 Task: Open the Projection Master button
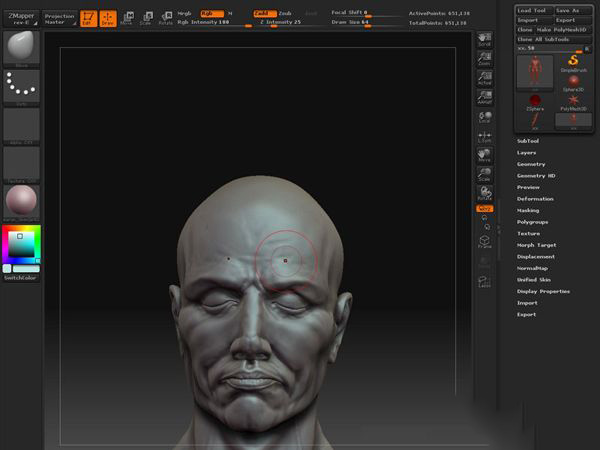click(59, 18)
